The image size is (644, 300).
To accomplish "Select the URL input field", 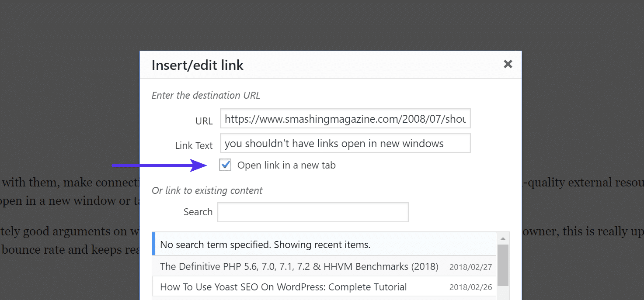I will (x=345, y=118).
